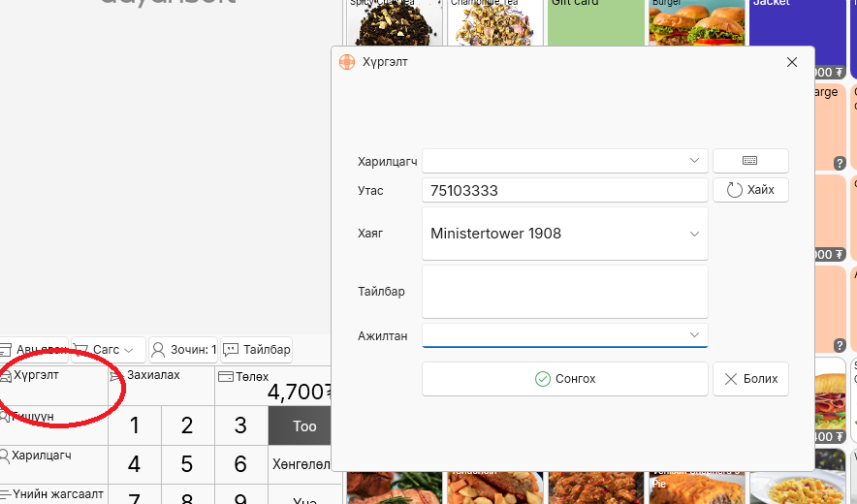Click the Захиалах order button

(x=161, y=386)
